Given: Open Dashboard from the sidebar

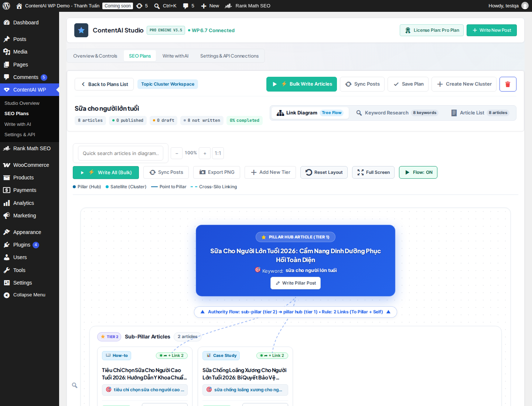Looking at the screenshot, I should click(30, 23).
